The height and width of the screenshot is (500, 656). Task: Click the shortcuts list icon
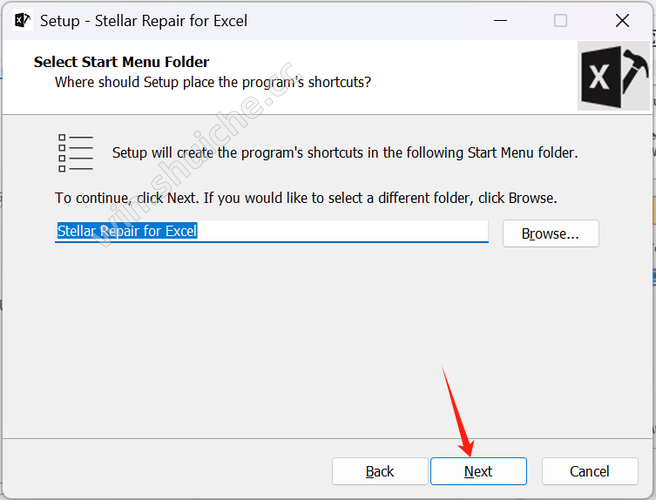pos(75,153)
